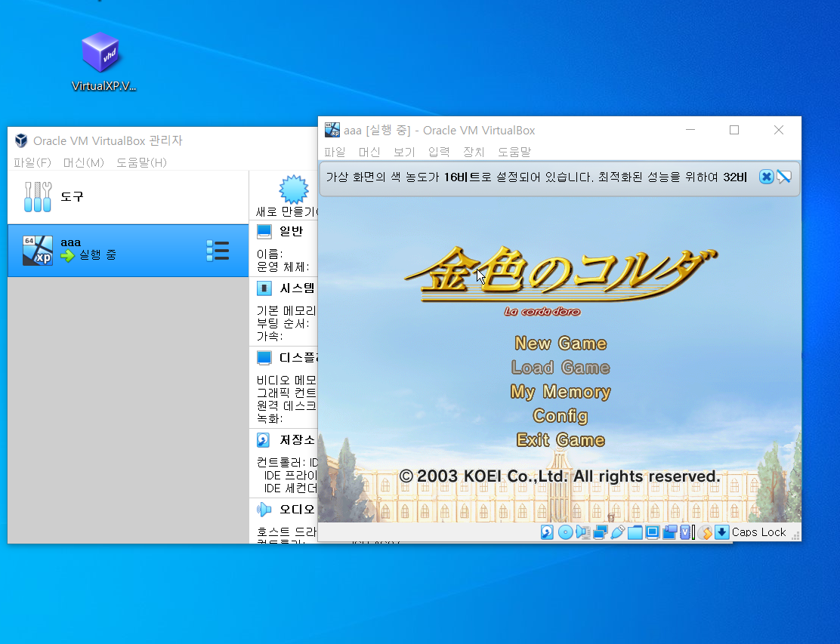Select Exit Game in the game menu

click(561, 440)
